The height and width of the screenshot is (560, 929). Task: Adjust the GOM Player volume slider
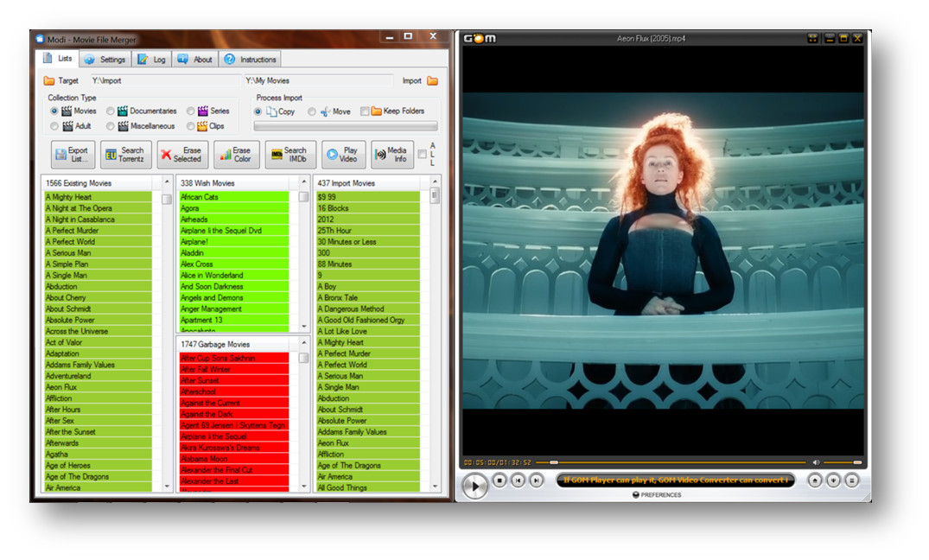point(842,462)
